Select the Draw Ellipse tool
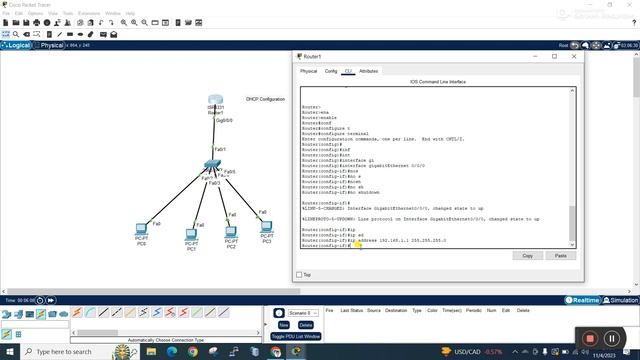 80,34
